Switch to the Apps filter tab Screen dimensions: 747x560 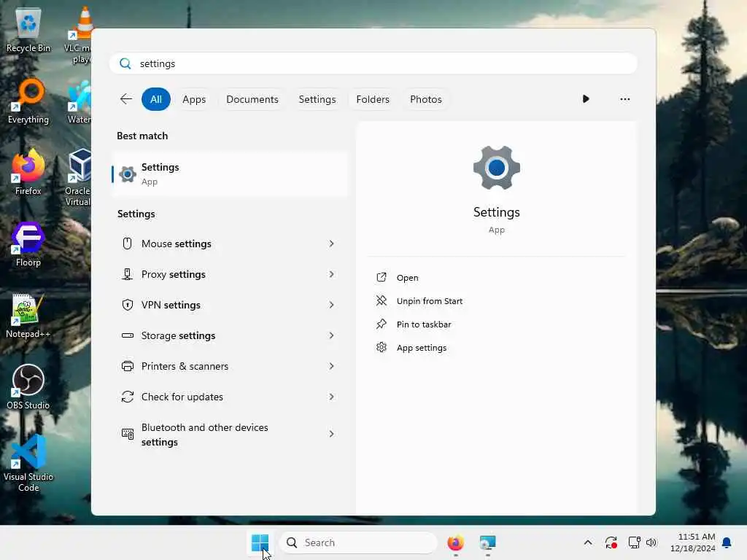coord(194,99)
